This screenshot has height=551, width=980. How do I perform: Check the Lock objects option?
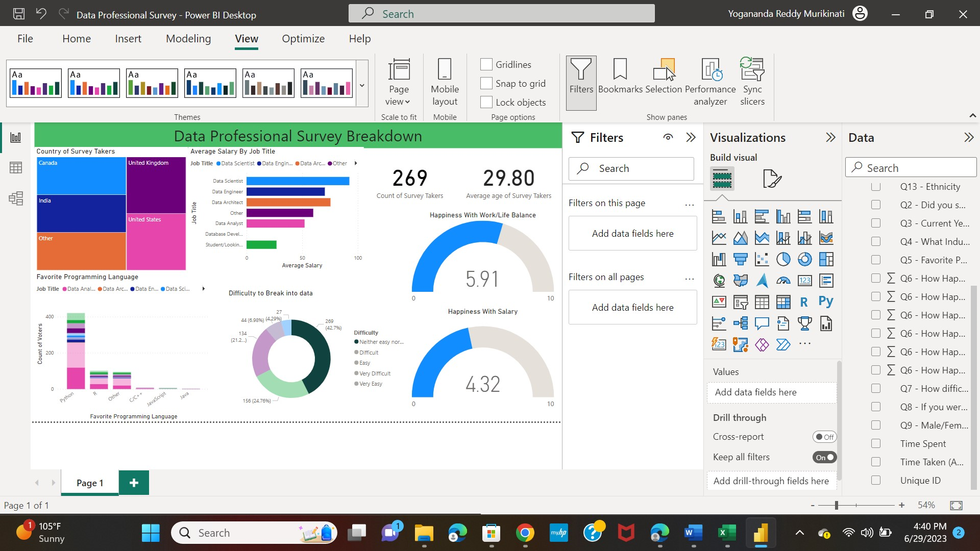pos(486,102)
